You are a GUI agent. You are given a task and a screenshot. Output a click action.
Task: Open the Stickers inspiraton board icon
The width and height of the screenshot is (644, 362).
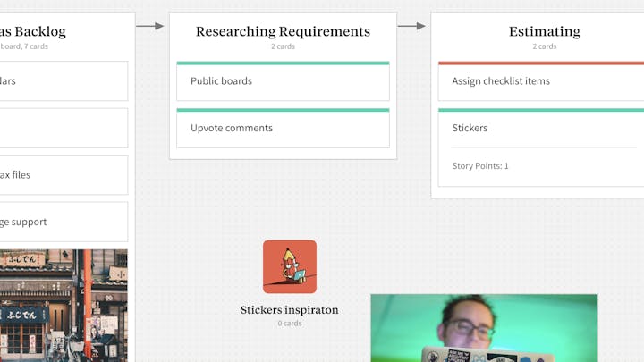(x=290, y=266)
